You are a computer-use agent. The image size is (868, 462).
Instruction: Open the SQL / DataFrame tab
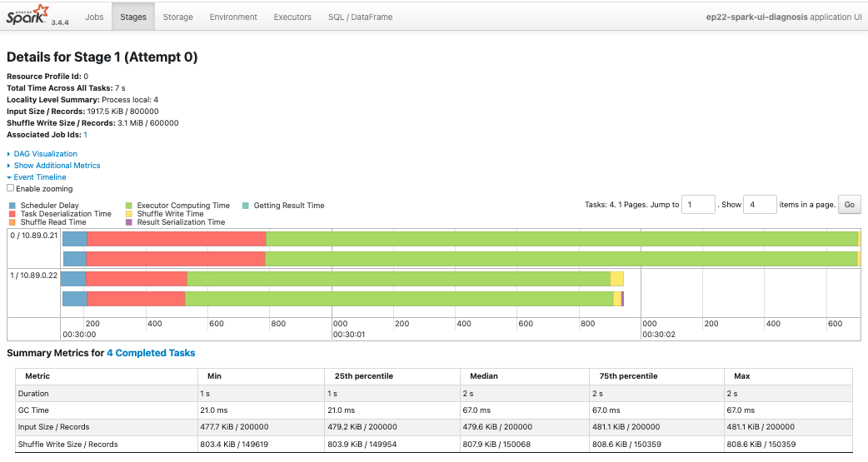click(x=360, y=17)
